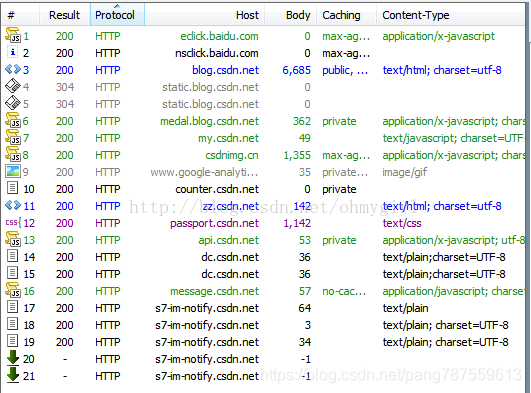This screenshot has height=393, width=531.
Task: Sort by the Caching column header
Action: (x=346, y=15)
